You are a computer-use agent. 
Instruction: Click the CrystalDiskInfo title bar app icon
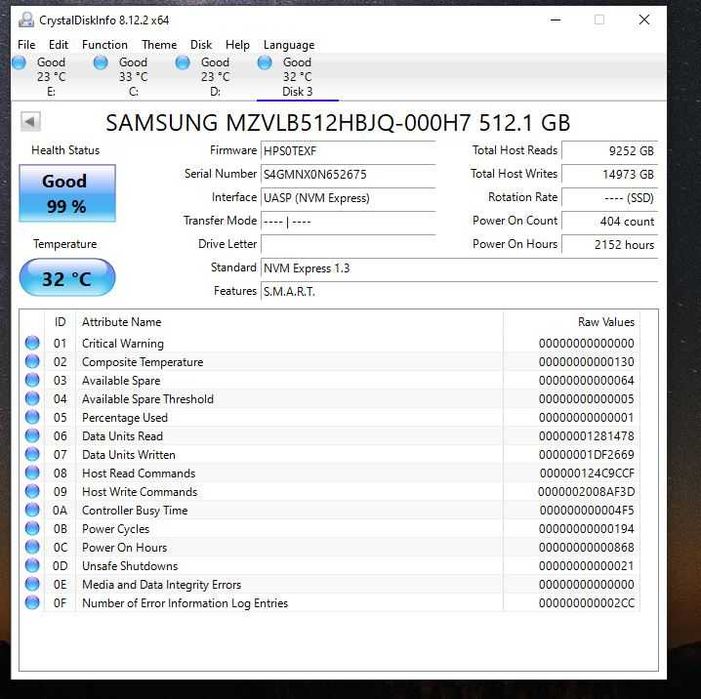pos(26,20)
